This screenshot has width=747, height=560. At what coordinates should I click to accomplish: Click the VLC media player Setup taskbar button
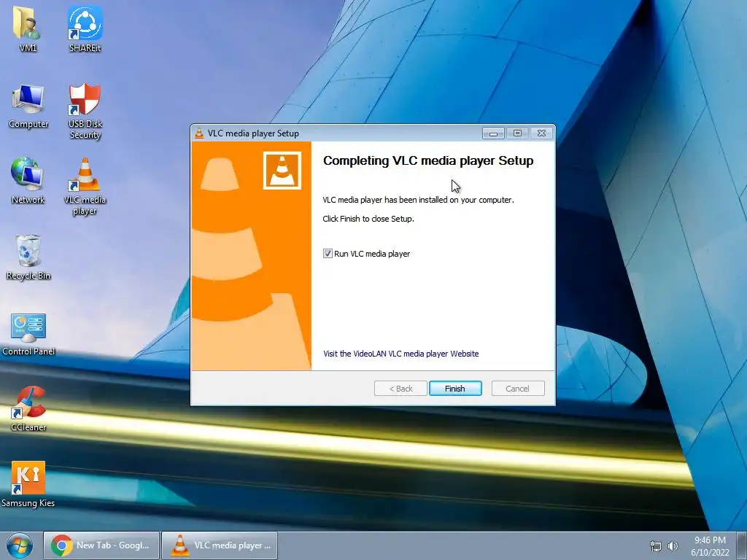coord(220,545)
